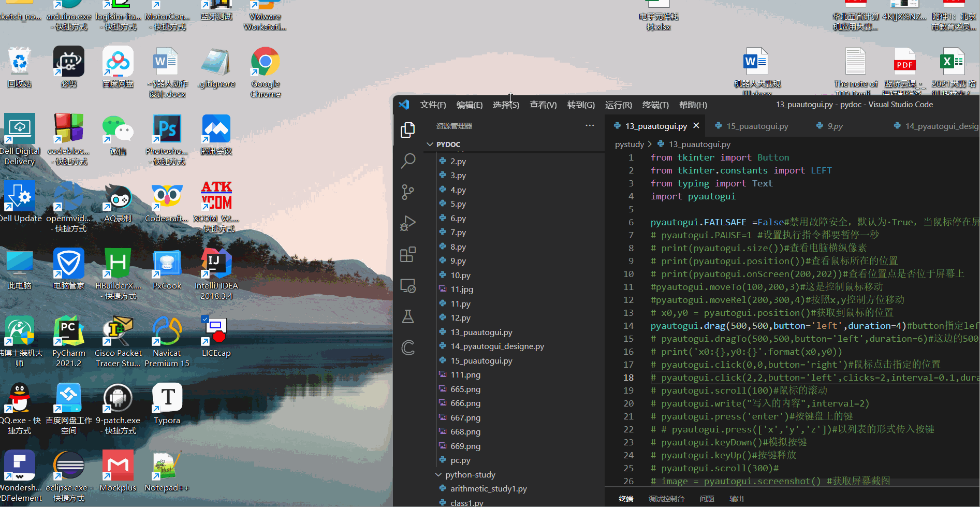Click the VS Code logo icon in title bar
Screen dimensions: 980x507
(404, 105)
